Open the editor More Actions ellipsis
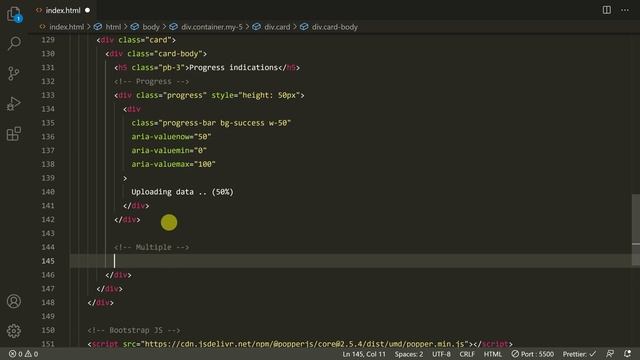Image resolution: width=640 pixels, height=360 pixels. pyautogui.click(x=625, y=10)
